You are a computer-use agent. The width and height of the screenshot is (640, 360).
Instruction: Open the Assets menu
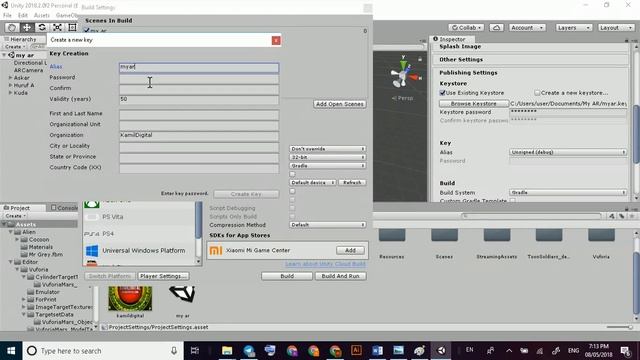point(42,15)
